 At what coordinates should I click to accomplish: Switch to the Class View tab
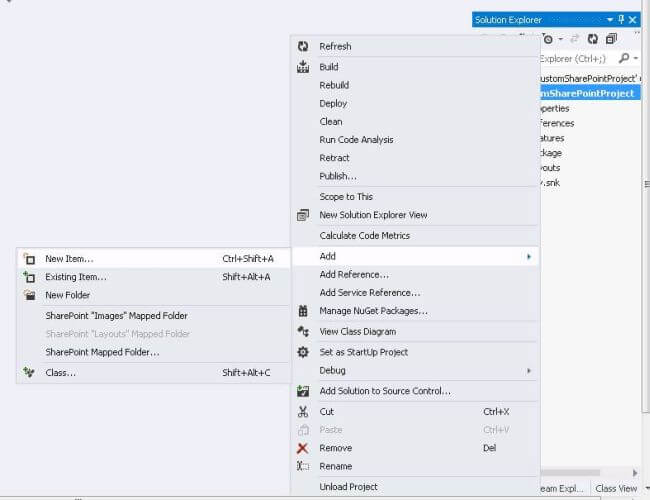click(616, 489)
